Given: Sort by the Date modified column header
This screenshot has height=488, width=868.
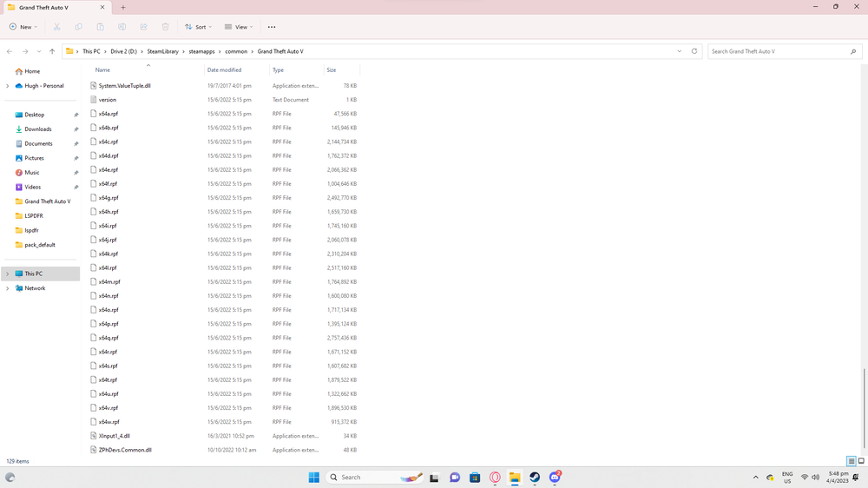Looking at the screenshot, I should tap(224, 69).
